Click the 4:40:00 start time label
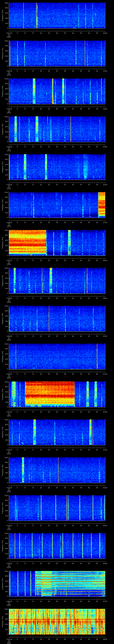 (x=9, y=374)
